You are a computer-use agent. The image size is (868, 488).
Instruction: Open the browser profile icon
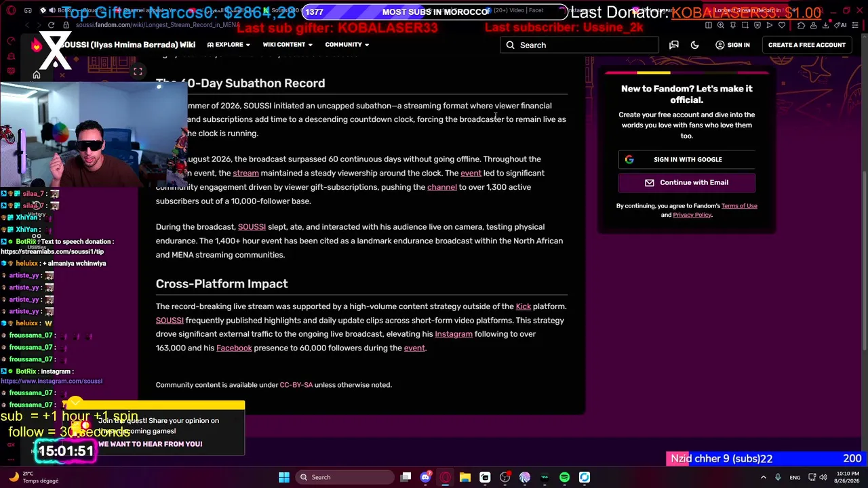[x=813, y=25]
